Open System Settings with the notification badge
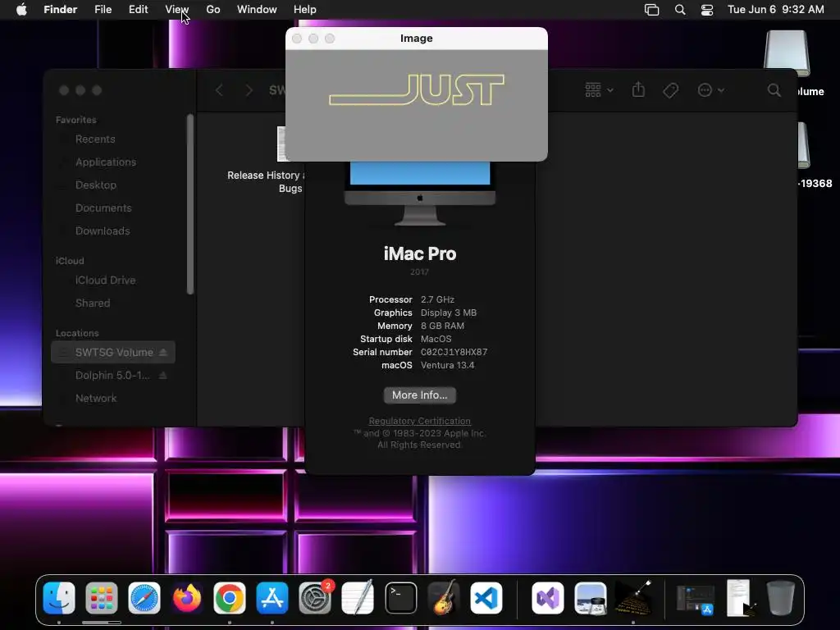Screen dimensions: 840x630 click(315, 598)
